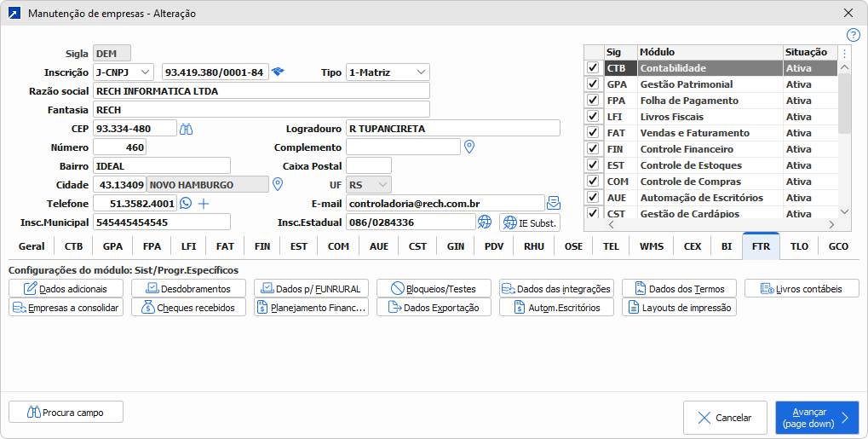Click the globe icon next to Insc.Estadual
868x439 pixels.
[485, 222]
